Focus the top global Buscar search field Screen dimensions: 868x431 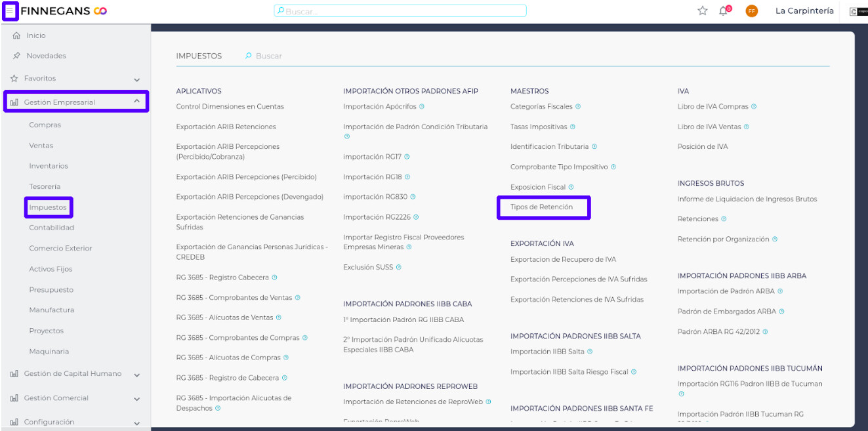(x=400, y=11)
